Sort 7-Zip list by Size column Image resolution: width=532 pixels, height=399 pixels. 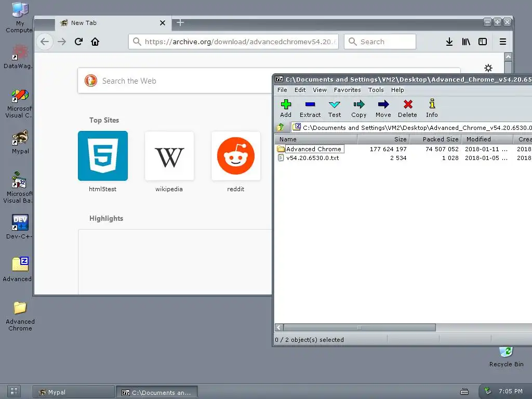[383, 139]
